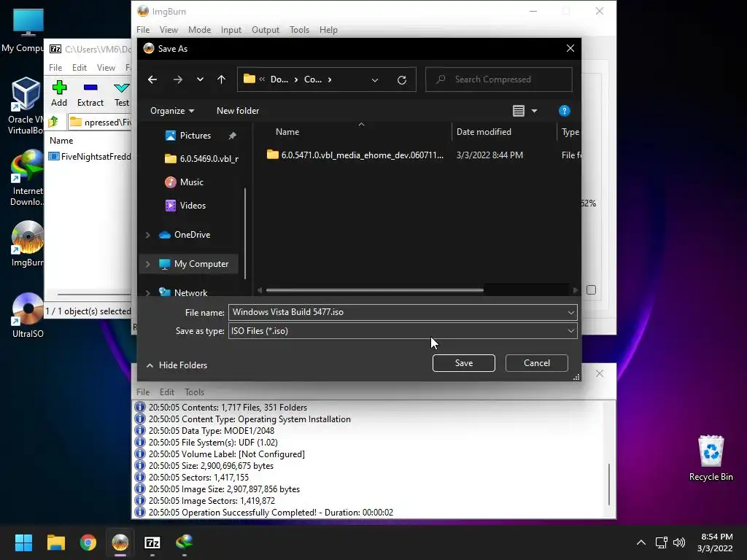Show hidden system tray icons
The height and width of the screenshot is (560, 747).
click(x=641, y=542)
